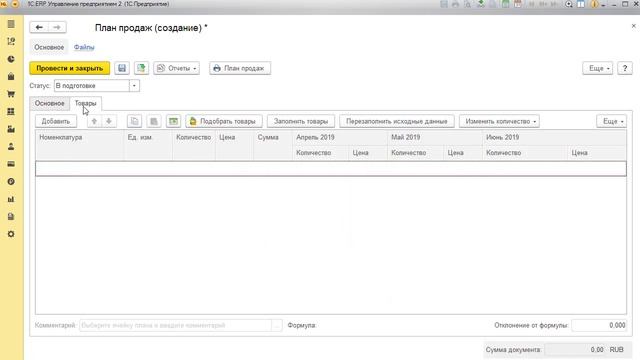Click the Статус field showing В подготовке
Image resolution: width=640 pixels, height=360 pixels.
[x=92, y=86]
